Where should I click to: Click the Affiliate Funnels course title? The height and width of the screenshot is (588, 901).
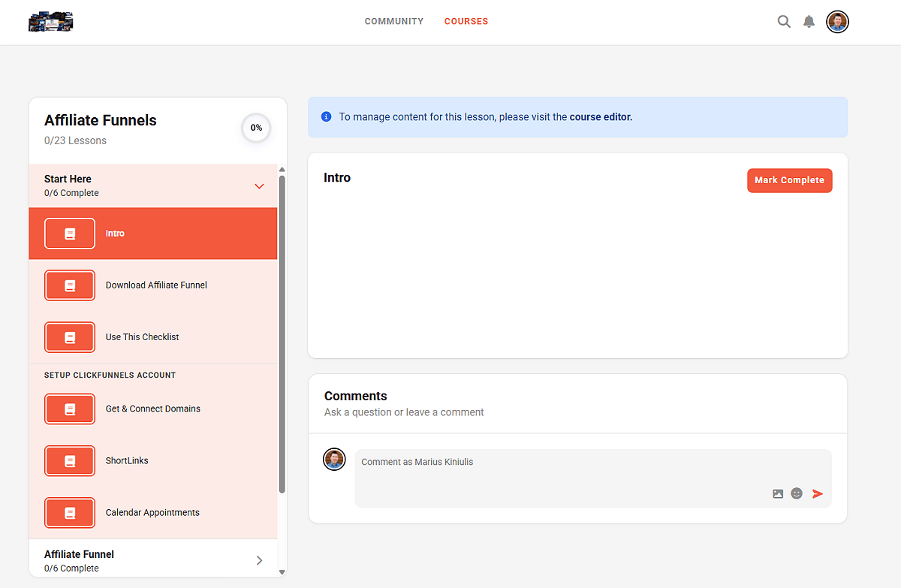click(x=101, y=120)
